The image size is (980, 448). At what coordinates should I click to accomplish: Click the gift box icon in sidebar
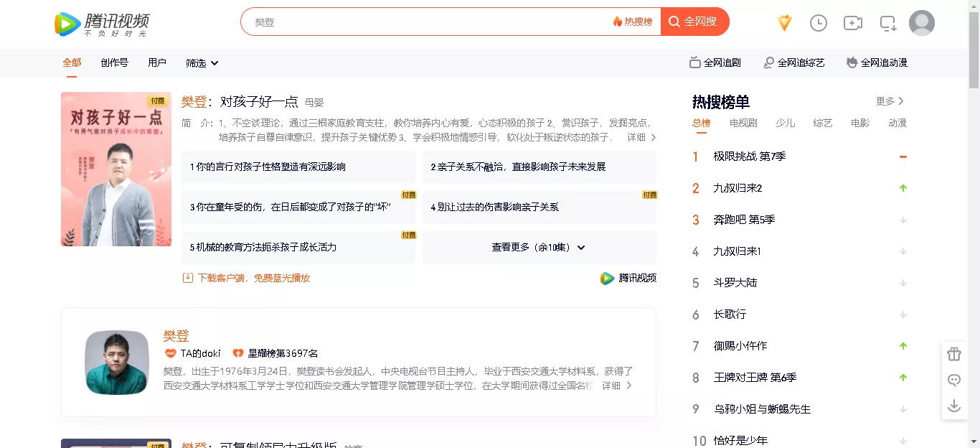[x=953, y=354]
